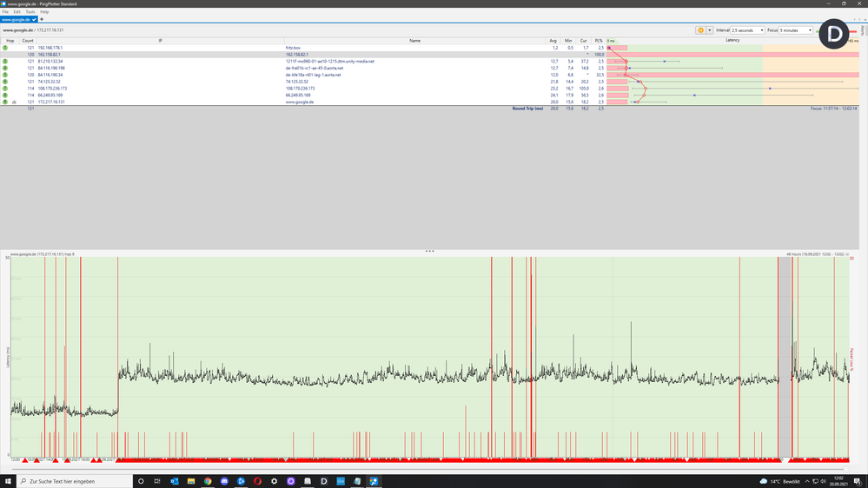
Task: Select IP 162.158.82.1 in the hop list
Action: [50, 55]
